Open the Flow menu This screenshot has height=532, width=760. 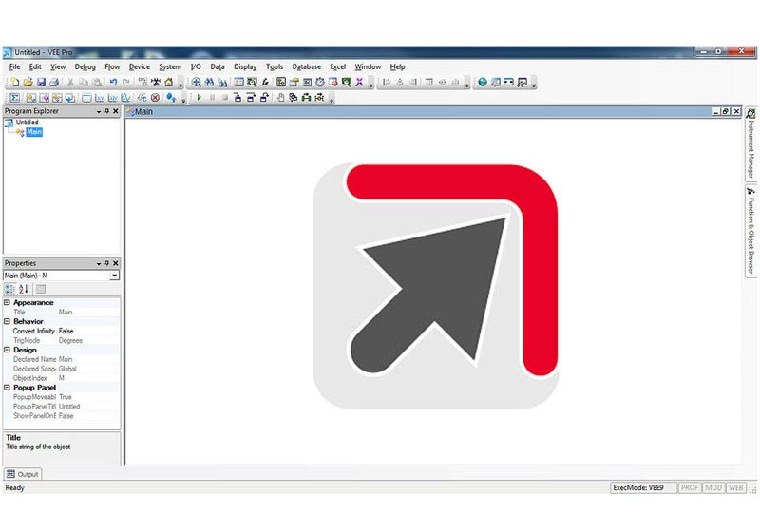pyautogui.click(x=112, y=66)
